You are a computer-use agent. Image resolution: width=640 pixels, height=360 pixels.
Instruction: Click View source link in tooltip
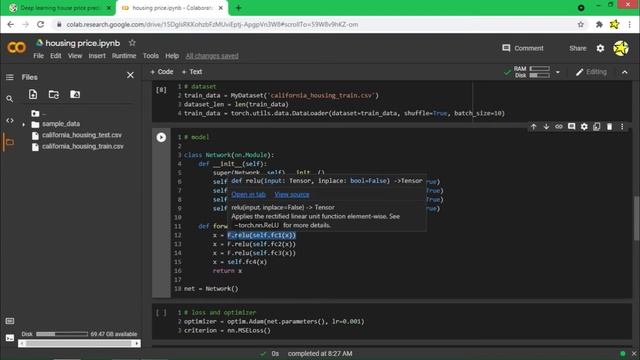coord(292,195)
